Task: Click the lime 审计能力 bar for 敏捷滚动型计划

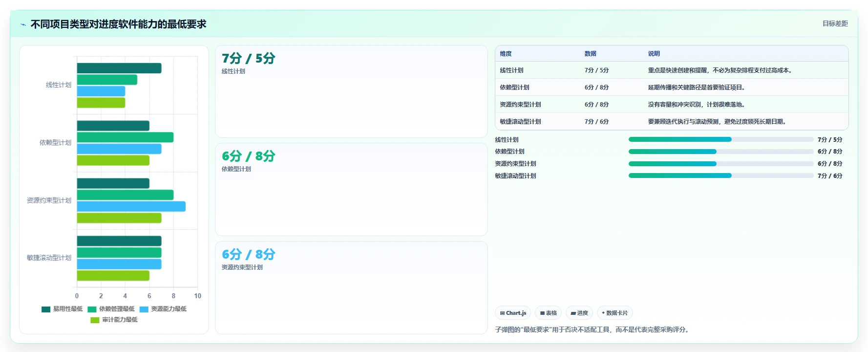Action: [113, 276]
